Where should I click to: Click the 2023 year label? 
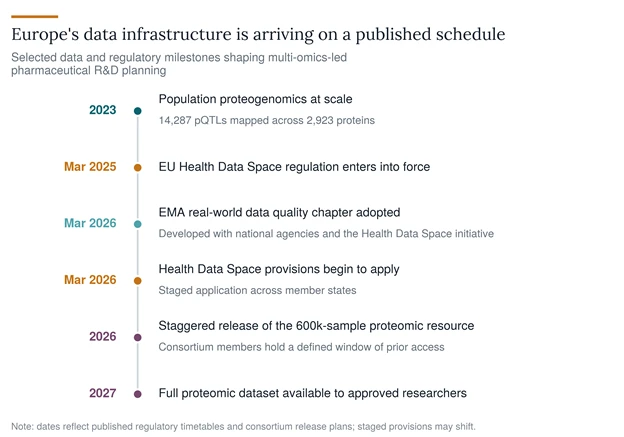click(x=103, y=110)
